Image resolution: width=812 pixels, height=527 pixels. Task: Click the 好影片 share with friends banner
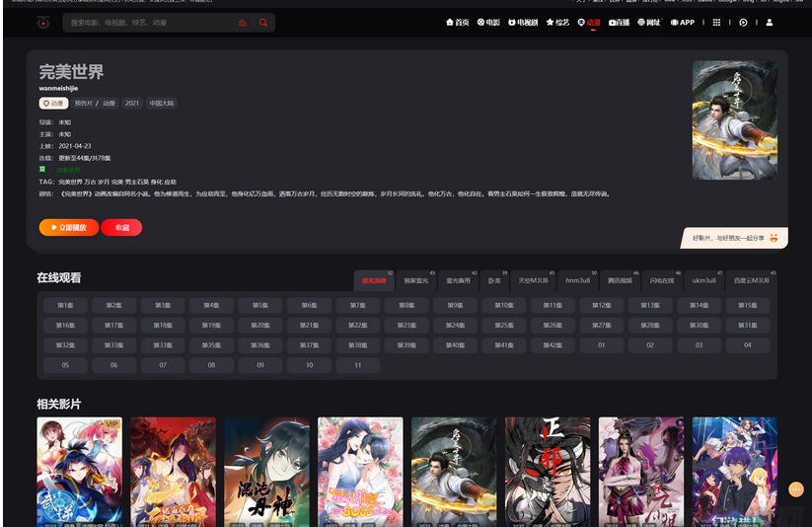click(734, 238)
